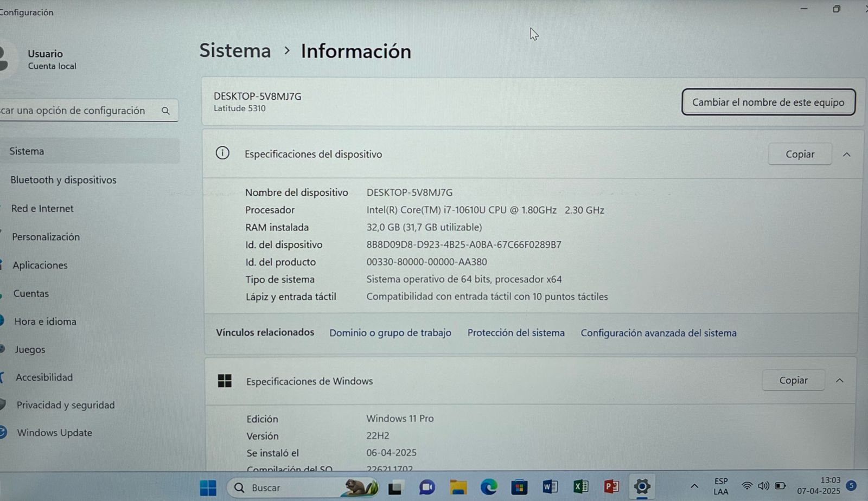Select the Lápiz y entrada táctil value
868x501 pixels.
[x=487, y=297]
